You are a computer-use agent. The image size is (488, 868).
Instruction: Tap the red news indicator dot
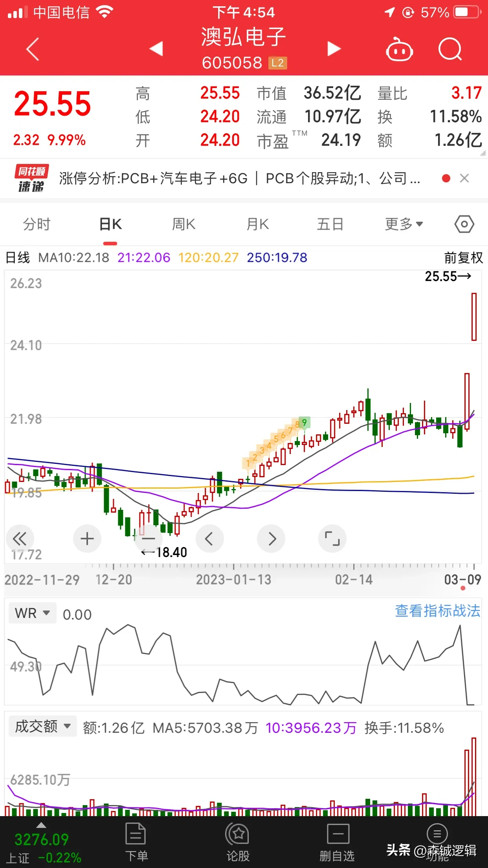click(x=446, y=178)
